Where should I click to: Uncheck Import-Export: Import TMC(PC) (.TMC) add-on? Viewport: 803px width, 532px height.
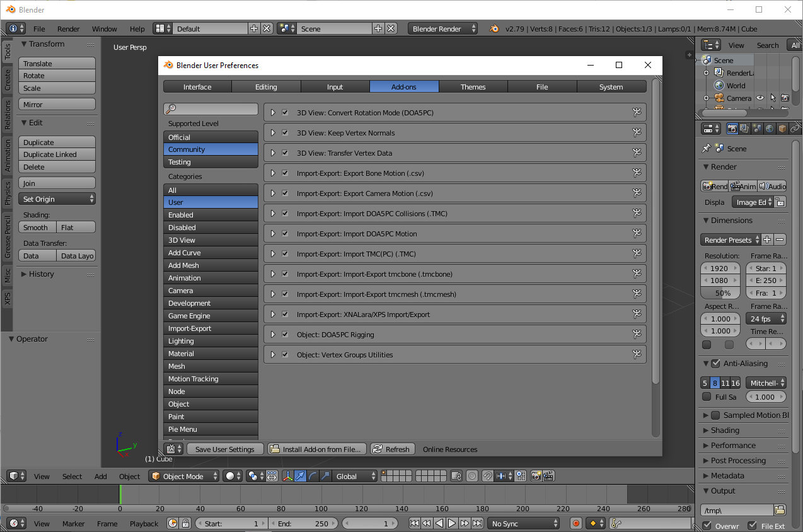[285, 254]
